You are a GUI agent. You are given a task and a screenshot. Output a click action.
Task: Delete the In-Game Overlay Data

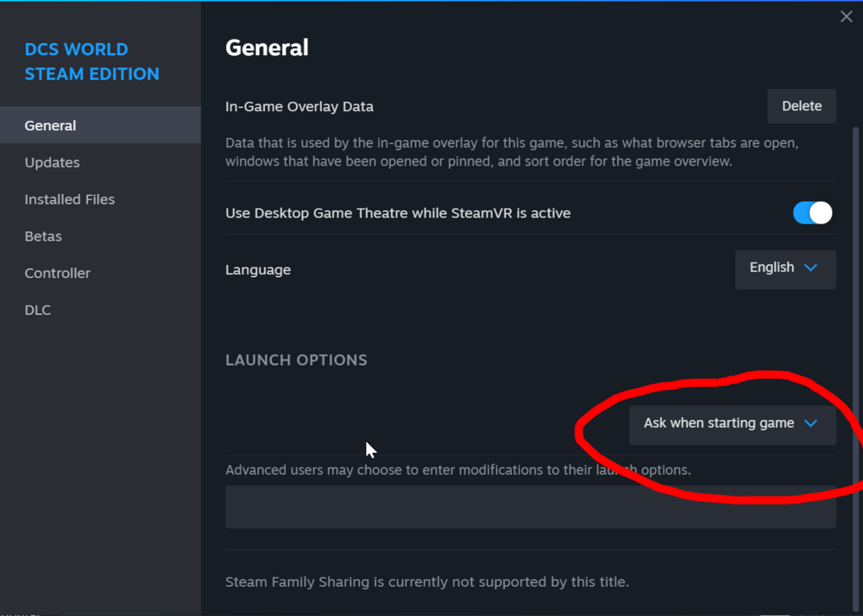pyautogui.click(x=801, y=106)
